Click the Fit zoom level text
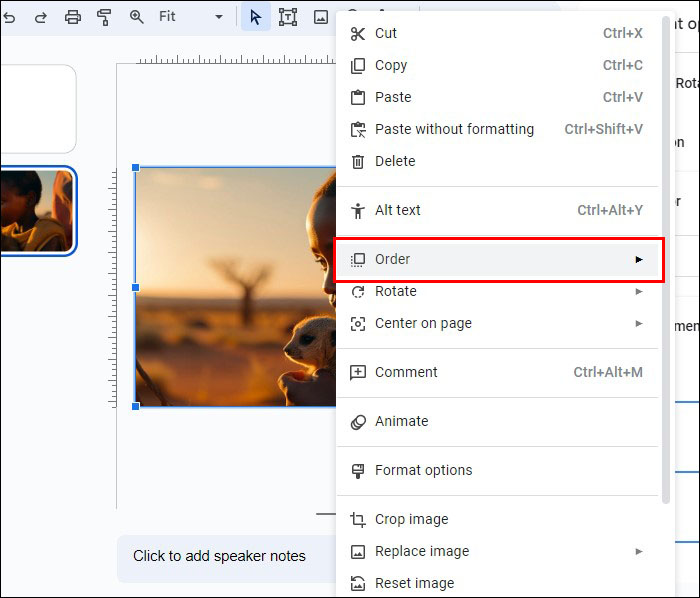 tap(167, 17)
